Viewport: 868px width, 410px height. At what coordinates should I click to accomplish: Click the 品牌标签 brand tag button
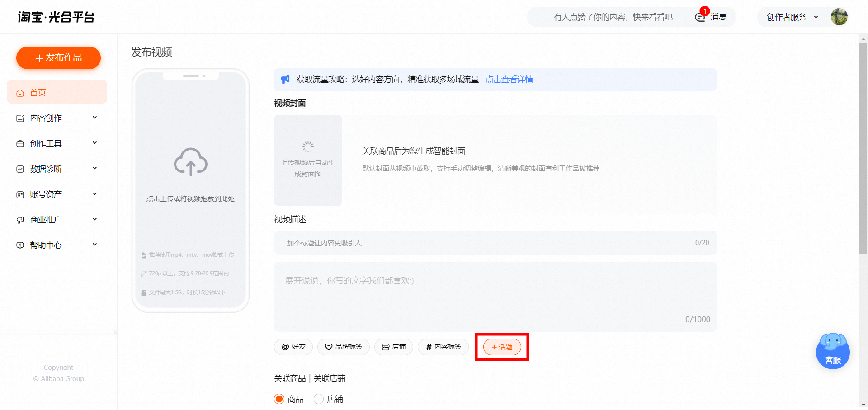pyautogui.click(x=344, y=347)
